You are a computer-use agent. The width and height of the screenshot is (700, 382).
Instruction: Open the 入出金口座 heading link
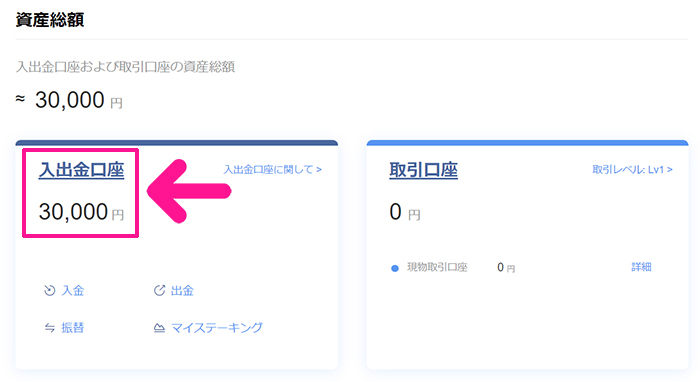[81, 170]
